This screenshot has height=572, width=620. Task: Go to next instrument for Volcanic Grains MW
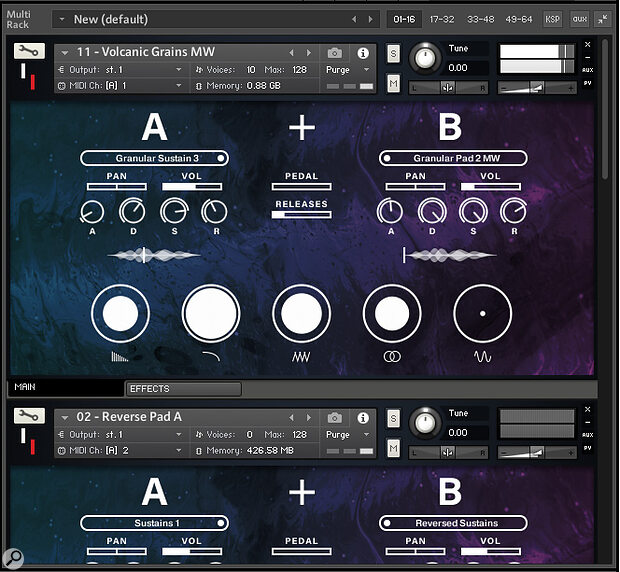(x=309, y=53)
